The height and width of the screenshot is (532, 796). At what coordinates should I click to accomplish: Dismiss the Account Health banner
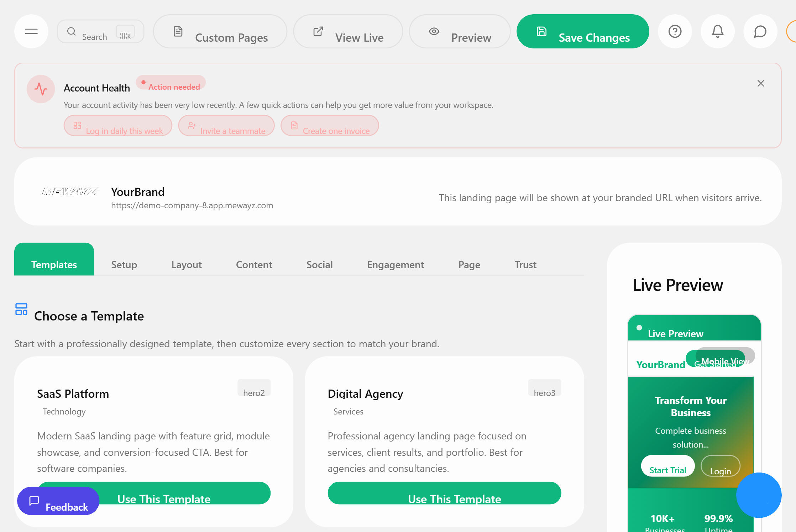[x=761, y=83]
